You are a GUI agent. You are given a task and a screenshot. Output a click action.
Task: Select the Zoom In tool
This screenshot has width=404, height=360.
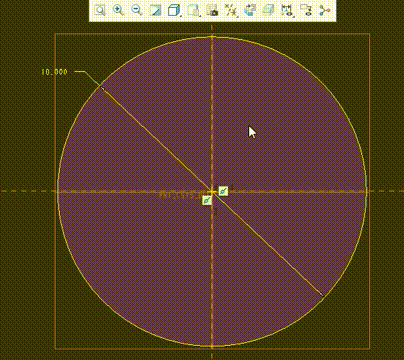point(118,10)
